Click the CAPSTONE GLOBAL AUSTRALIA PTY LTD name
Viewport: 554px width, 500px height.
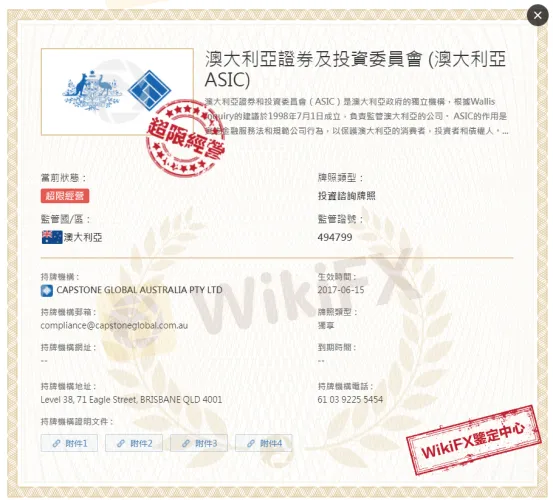(x=139, y=290)
